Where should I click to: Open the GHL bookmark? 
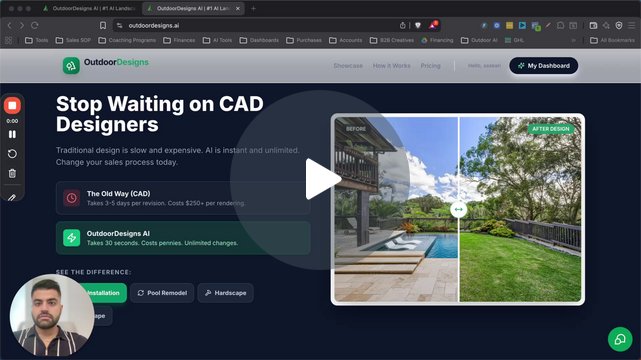pyautogui.click(x=514, y=40)
